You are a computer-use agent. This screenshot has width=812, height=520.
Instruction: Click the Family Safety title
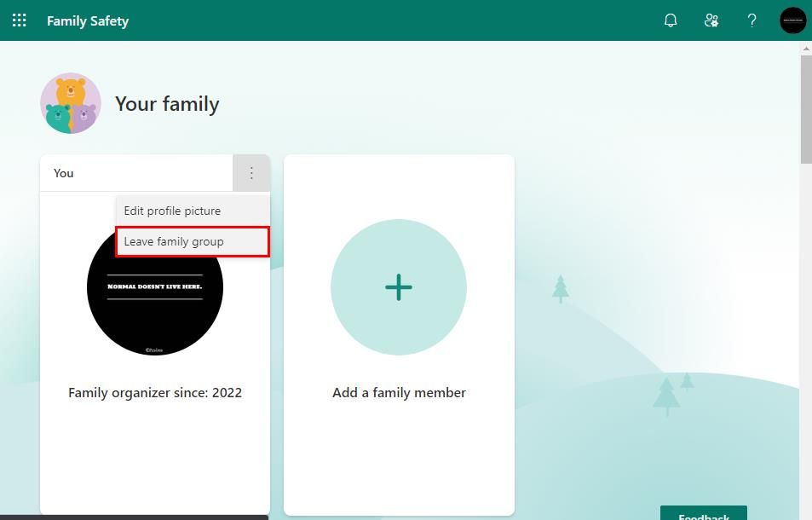pos(88,20)
